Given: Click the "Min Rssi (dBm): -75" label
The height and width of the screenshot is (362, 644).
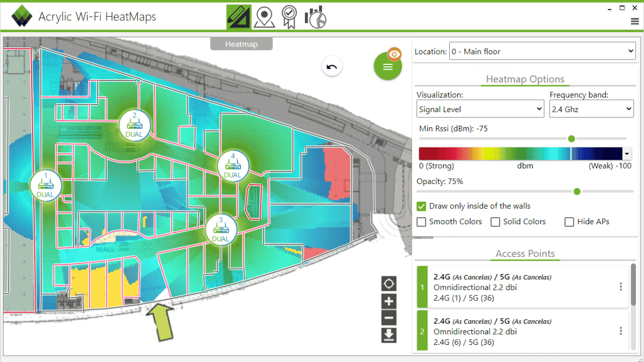Looking at the screenshot, I should 453,129.
